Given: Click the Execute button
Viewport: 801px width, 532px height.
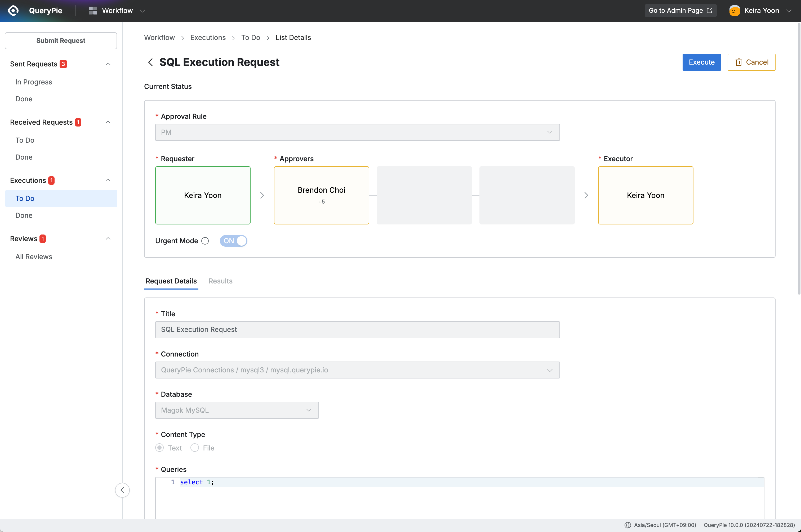Looking at the screenshot, I should click(x=701, y=62).
